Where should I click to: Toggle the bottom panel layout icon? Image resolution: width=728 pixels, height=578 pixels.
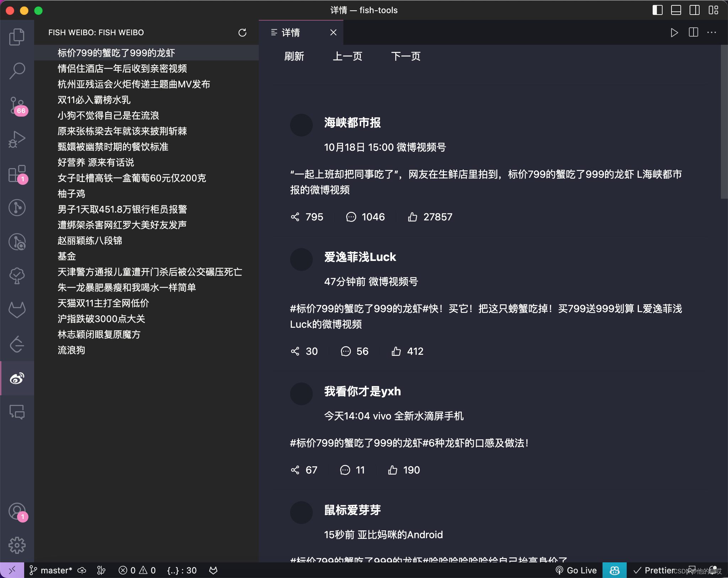pos(676,10)
